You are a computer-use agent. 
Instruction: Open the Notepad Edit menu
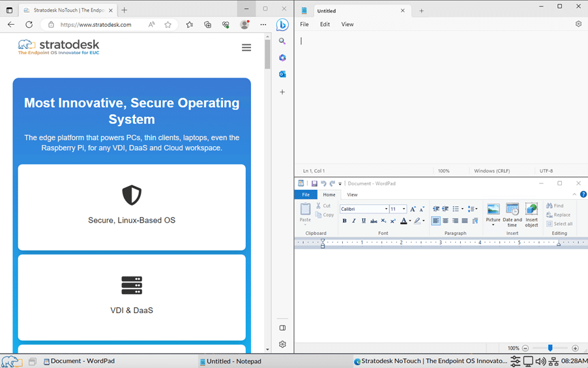(325, 24)
